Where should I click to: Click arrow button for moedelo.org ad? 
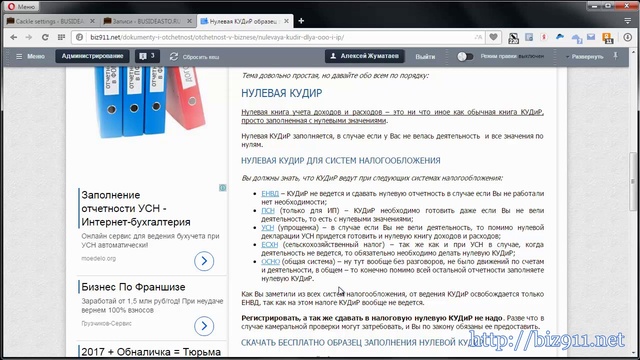pos(204,261)
